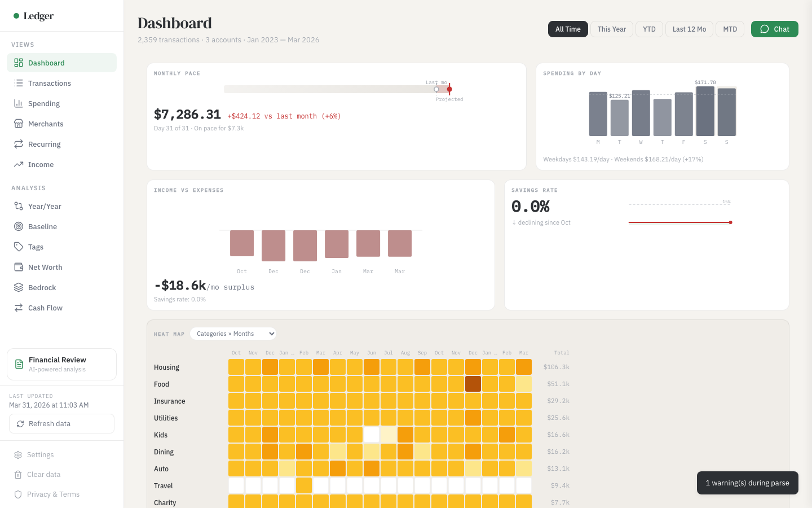Image resolution: width=812 pixels, height=508 pixels.
Task: Open Net Worth via its bank icon
Action: (x=18, y=267)
